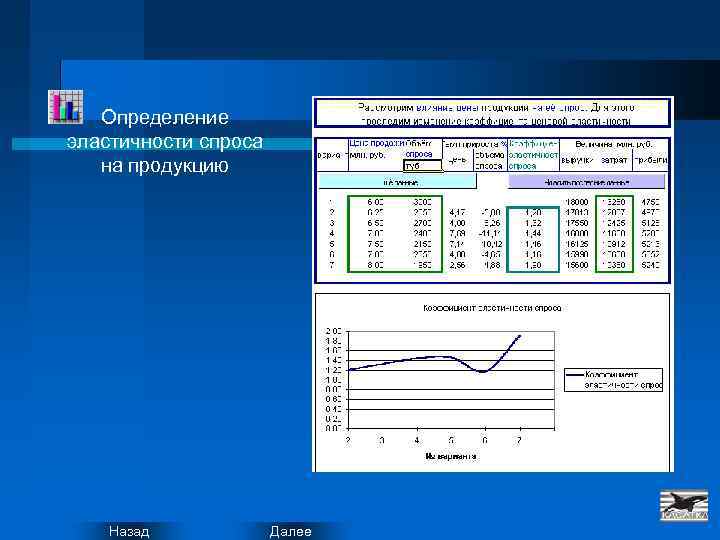This screenshot has width=720, height=540.
Task: Click the 2.00 value on the chart axis
Action: click(x=334, y=331)
